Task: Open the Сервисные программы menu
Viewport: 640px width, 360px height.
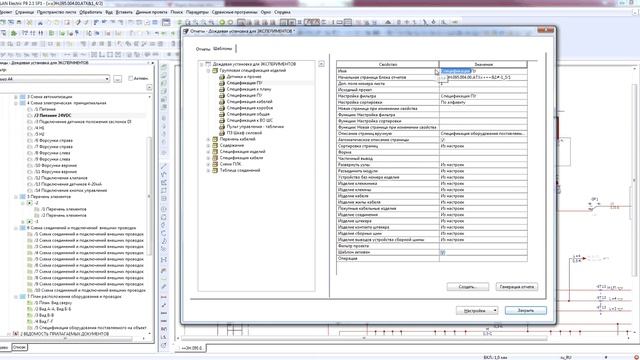Action: coord(235,12)
